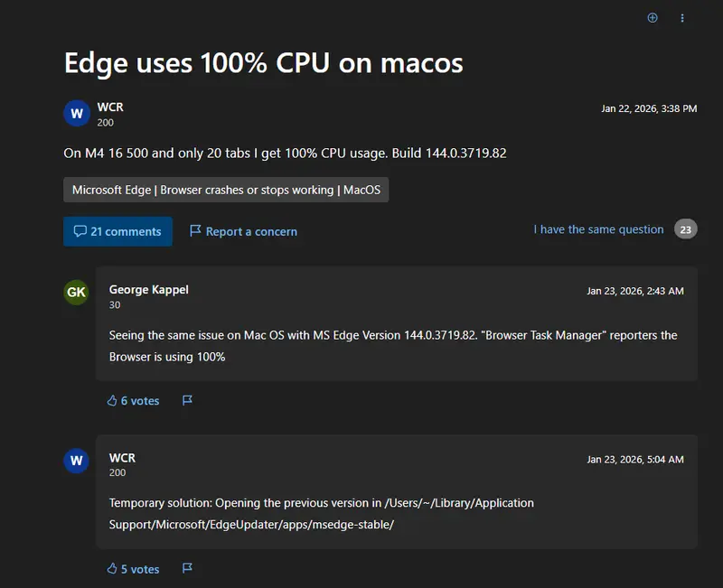Click the speech bubble icon in the comments button

pos(81,231)
